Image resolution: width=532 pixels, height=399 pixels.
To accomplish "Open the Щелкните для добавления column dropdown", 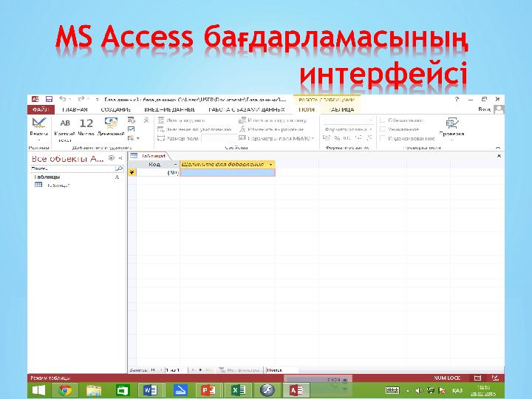I will [x=270, y=164].
